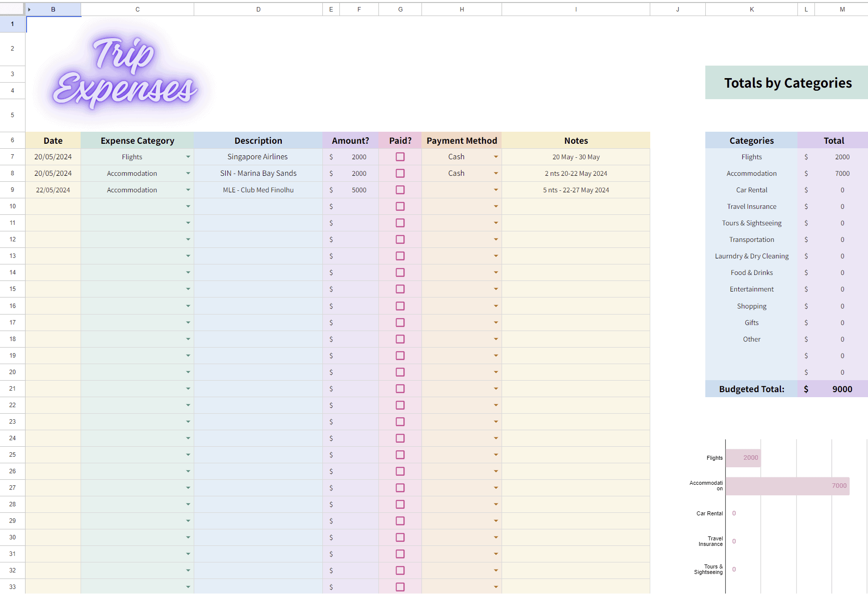Click the empty Description cell in row 10
Screen dimensions: 868x594
[258, 206]
